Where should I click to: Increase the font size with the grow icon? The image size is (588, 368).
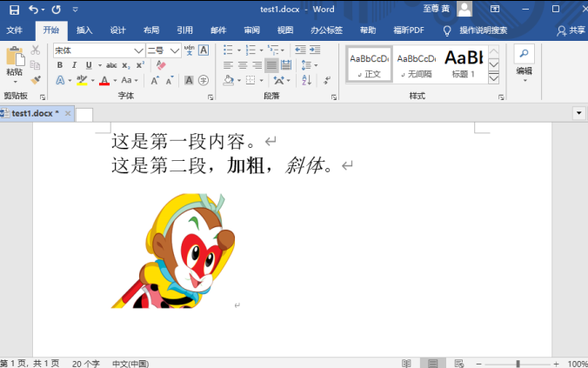point(155,80)
